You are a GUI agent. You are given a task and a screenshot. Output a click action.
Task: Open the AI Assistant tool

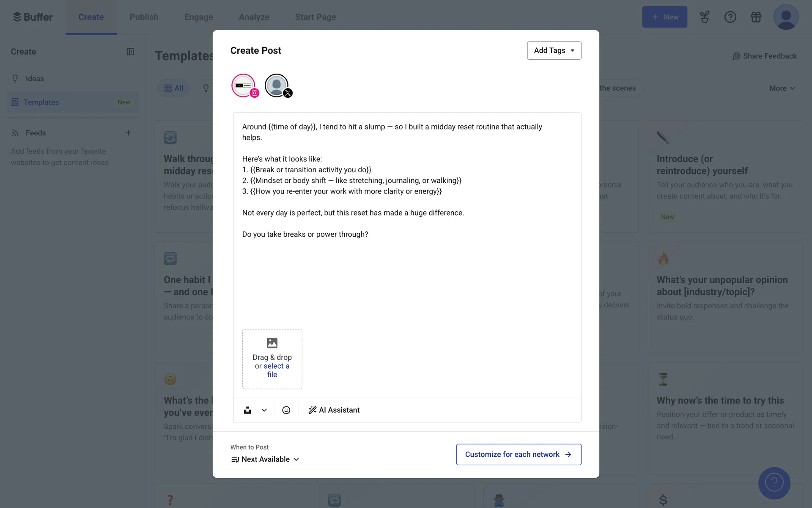334,410
